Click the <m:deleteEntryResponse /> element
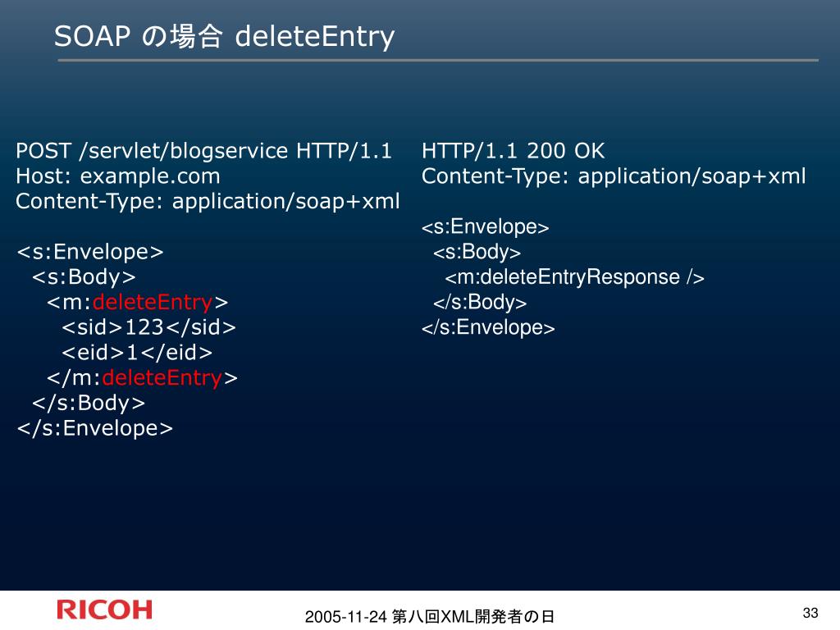The height and width of the screenshot is (630, 840). (574, 277)
